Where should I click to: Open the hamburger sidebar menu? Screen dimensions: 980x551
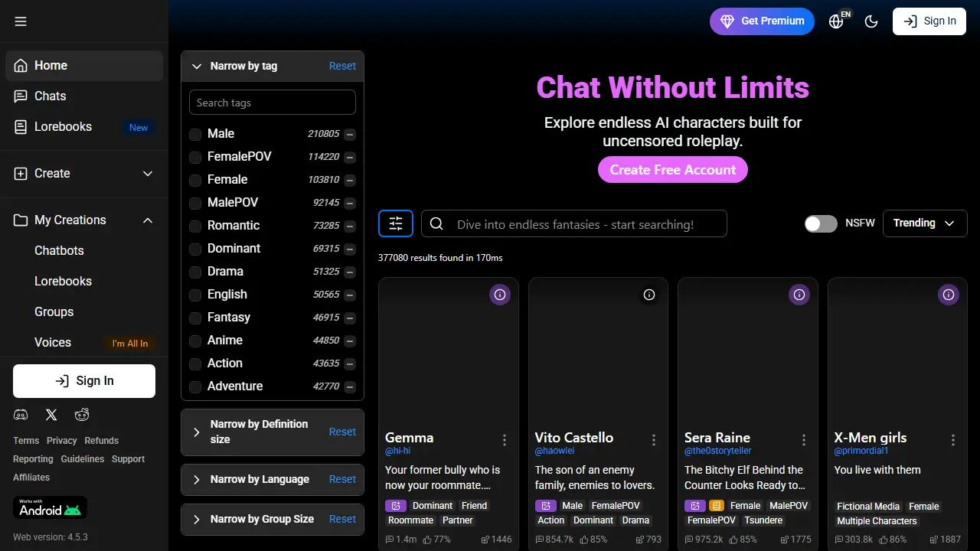coord(21,21)
